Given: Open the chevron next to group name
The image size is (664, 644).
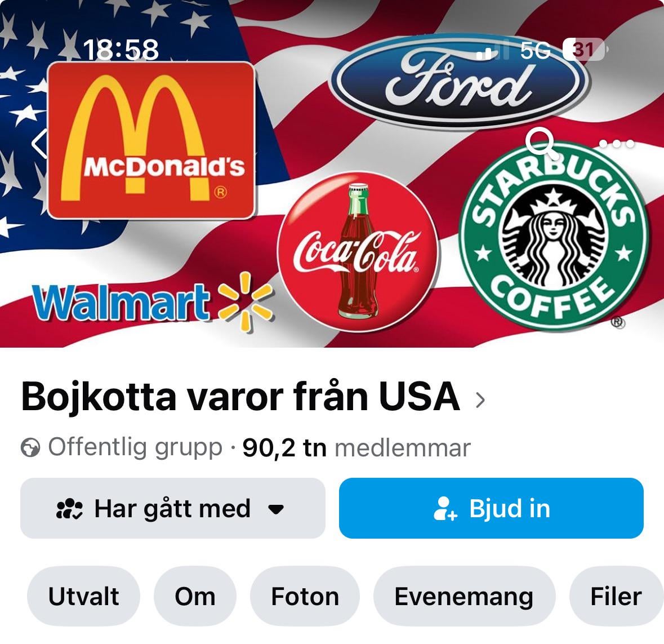Looking at the screenshot, I should pyautogui.click(x=480, y=399).
